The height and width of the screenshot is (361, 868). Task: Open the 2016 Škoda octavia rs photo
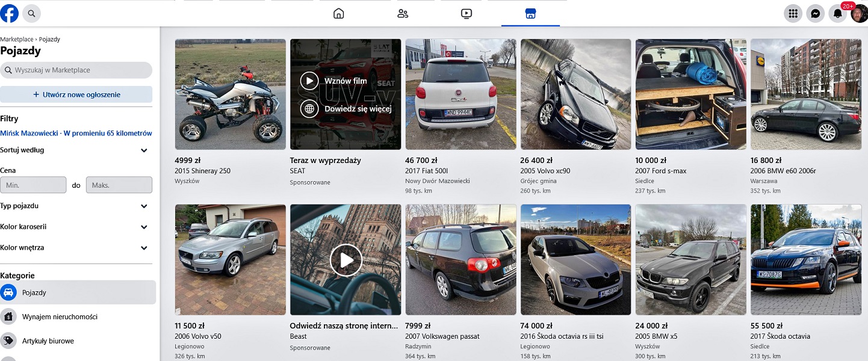tap(576, 260)
